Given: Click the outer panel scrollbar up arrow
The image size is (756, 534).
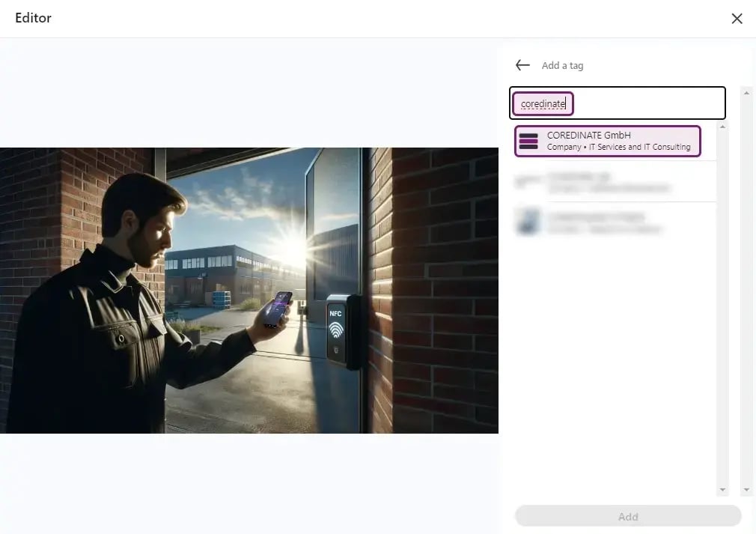Looking at the screenshot, I should (746, 92).
